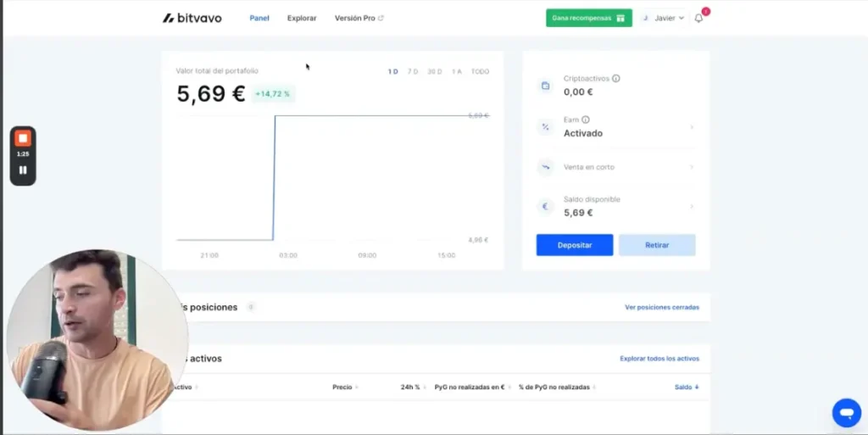Click the Retirar button
This screenshot has width=868, height=435.
[x=657, y=245]
